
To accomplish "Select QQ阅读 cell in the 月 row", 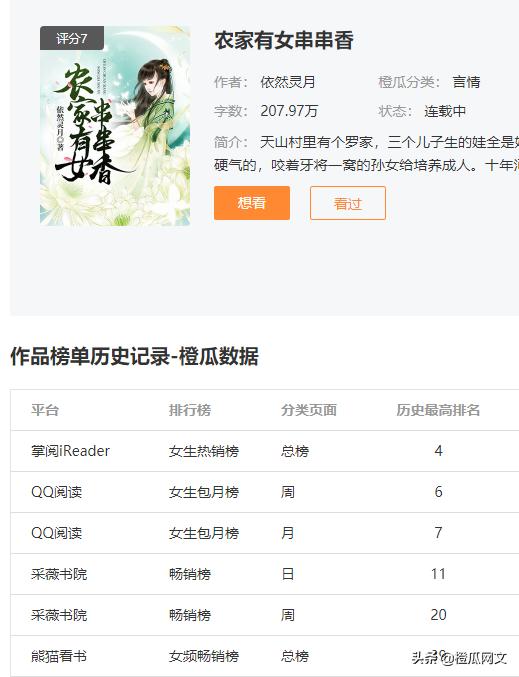I will coord(57,533).
